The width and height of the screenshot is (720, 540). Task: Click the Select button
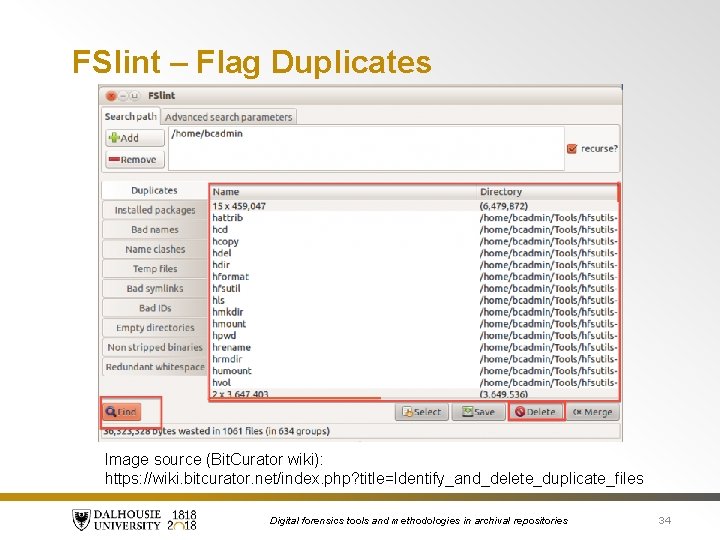[422, 412]
